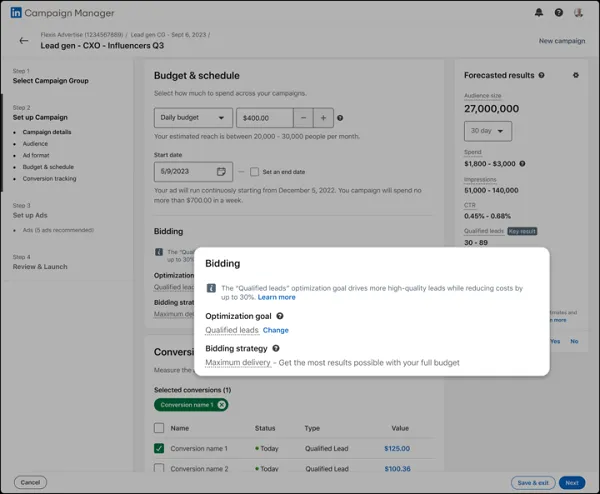Increase the budget with the plus button

[x=323, y=118]
